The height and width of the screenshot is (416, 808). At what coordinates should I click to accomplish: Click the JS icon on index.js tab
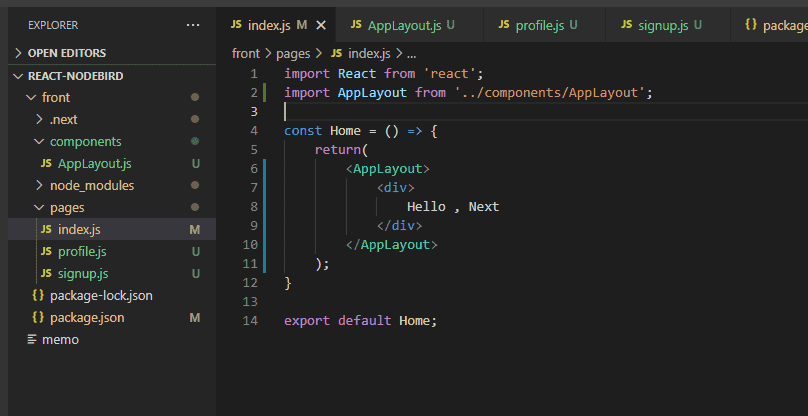(236, 25)
